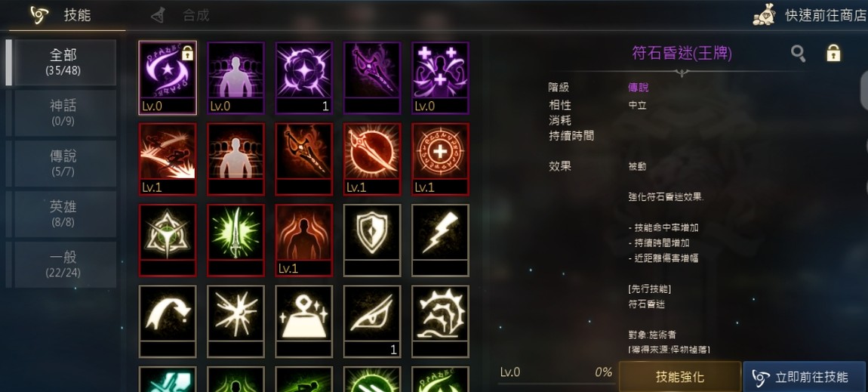The image size is (868, 392).
Task: Select the starburst impact skill icon
Action: coord(235,321)
